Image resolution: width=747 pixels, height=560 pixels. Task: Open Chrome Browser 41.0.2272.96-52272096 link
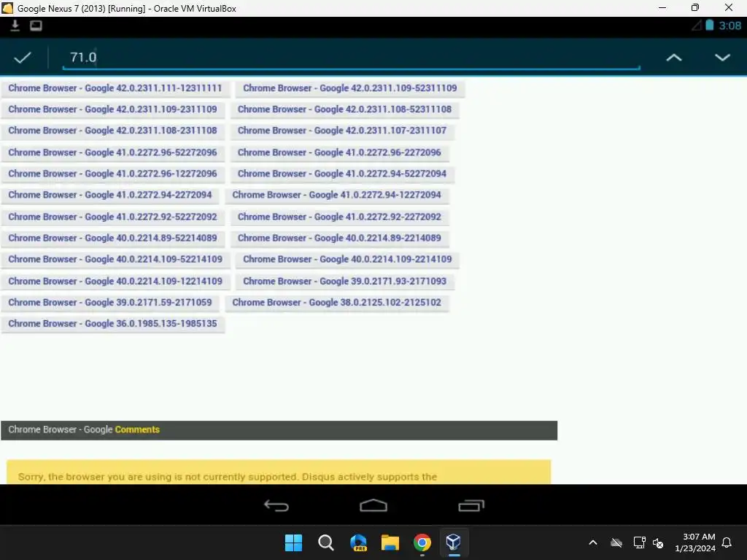(113, 153)
